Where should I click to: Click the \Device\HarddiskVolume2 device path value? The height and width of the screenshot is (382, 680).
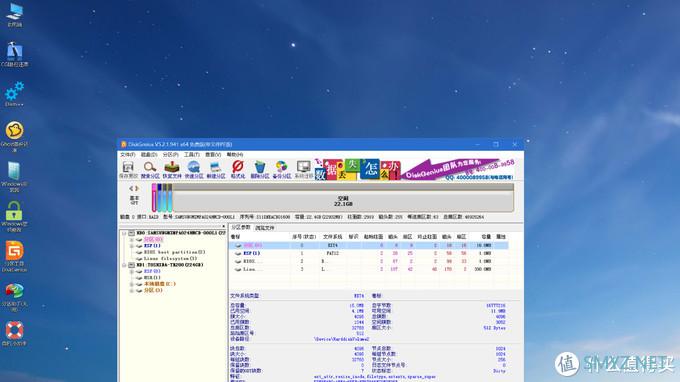[x=342, y=339]
